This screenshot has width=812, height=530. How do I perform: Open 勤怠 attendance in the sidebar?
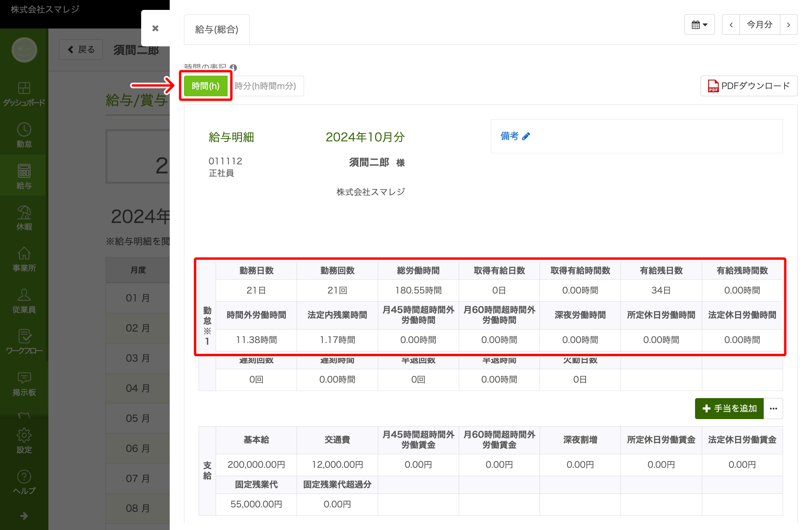(x=24, y=135)
